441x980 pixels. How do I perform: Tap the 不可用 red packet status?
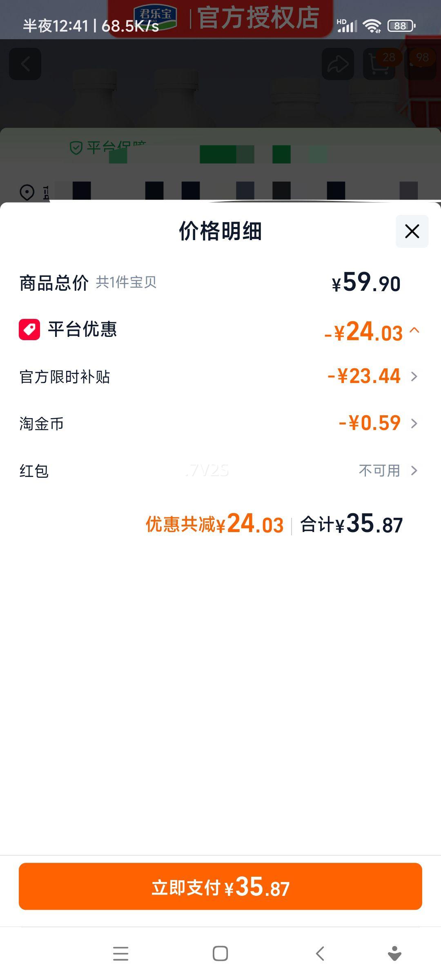click(x=379, y=471)
